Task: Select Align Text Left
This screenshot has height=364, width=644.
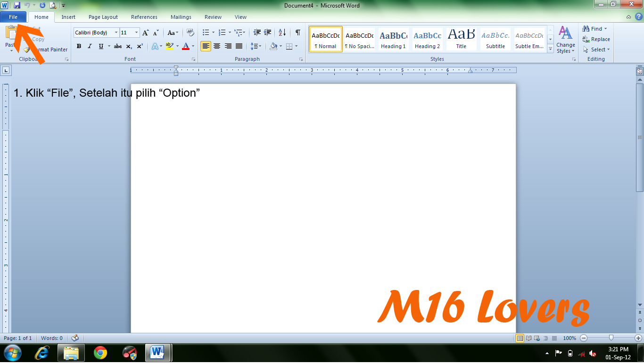Action: [206, 46]
